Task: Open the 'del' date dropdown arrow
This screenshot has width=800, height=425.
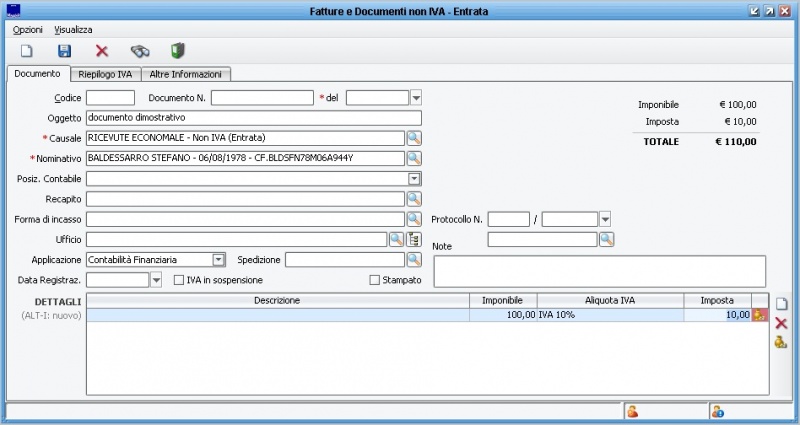Action: 416,97
